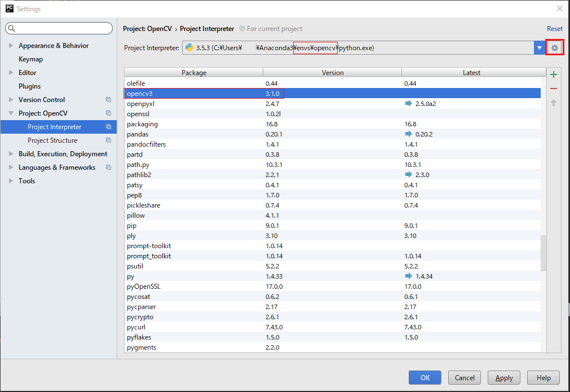
Task: Select the packaging package row
Action: click(x=332, y=124)
